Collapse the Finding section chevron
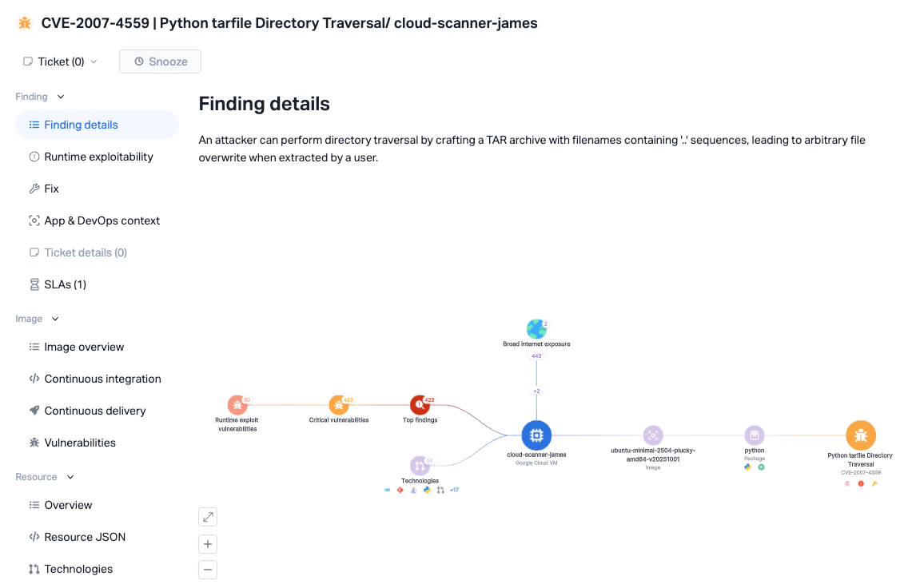Image resolution: width=924 pixels, height=584 pixels. 61,97
